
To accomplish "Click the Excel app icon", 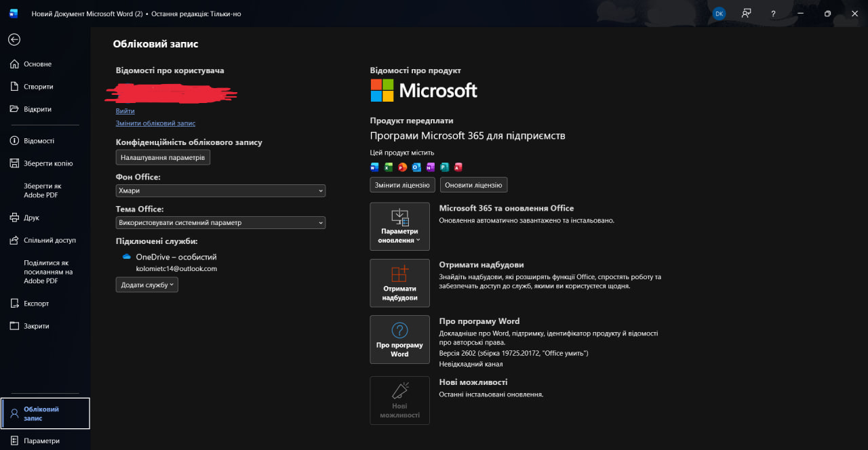I will pyautogui.click(x=389, y=167).
